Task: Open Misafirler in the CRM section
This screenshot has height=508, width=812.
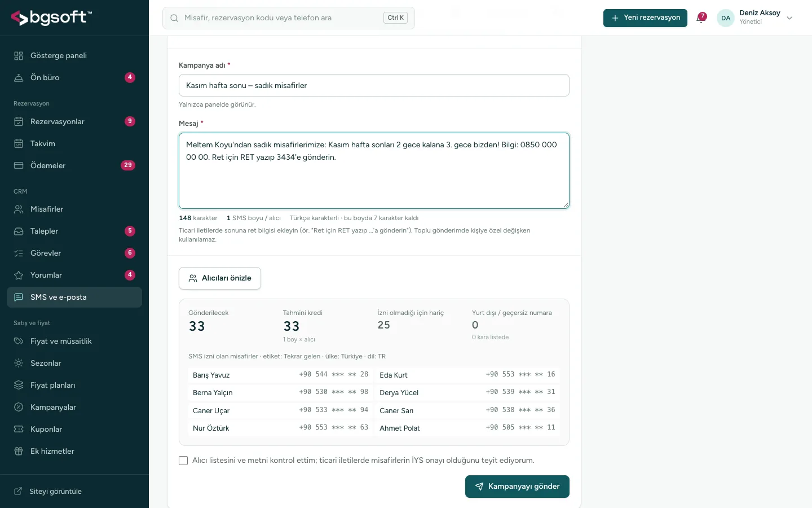Action: [74, 209]
